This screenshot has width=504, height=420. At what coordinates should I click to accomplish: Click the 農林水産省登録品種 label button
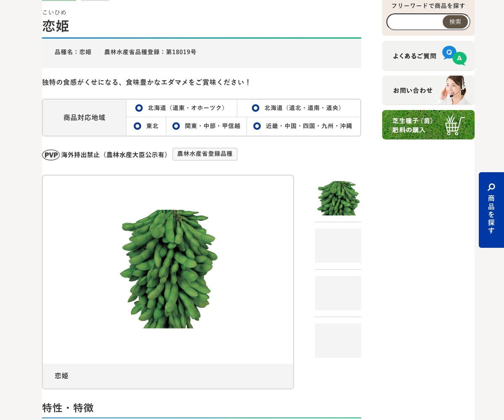205,154
